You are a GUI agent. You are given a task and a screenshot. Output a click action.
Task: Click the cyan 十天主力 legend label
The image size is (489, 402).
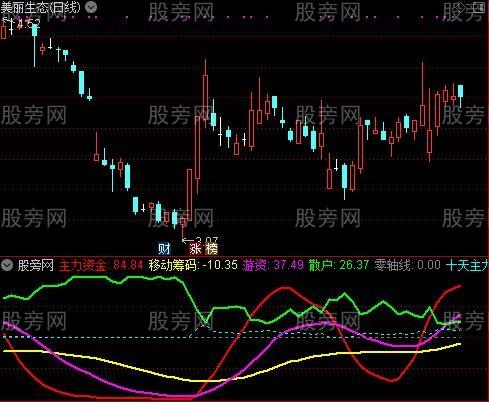tap(467, 265)
